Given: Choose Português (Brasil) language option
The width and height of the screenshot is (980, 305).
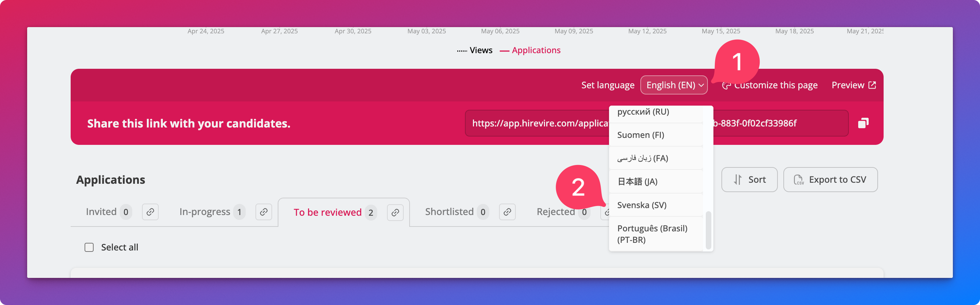Looking at the screenshot, I should 652,233.
